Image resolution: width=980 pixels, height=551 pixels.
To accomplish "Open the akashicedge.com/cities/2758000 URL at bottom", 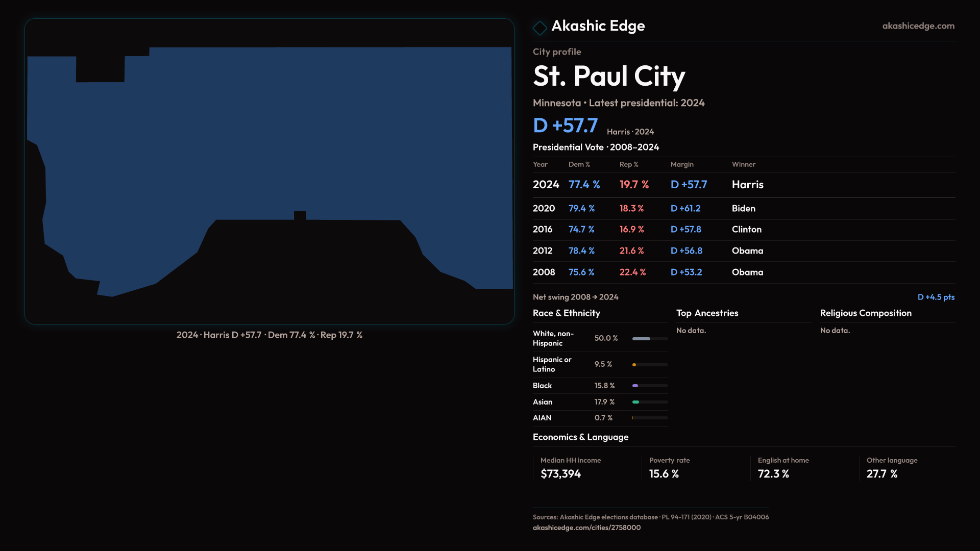I will 586,528.
